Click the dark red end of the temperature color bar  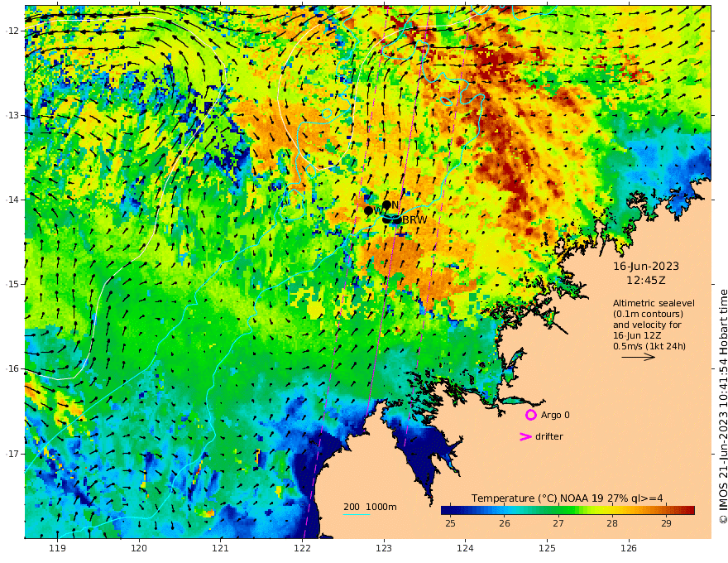689,510
